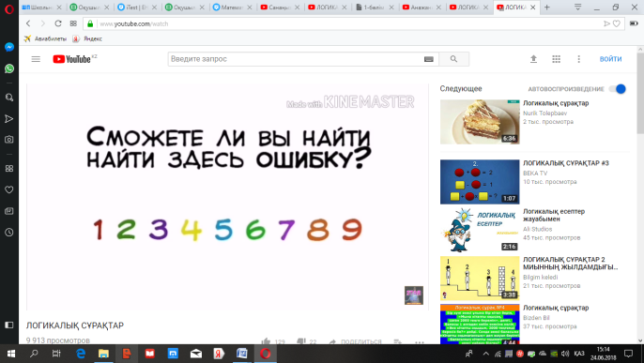Screen dimensions: 644x363
Task: Click the channel watermark in the video
Action: point(414,295)
